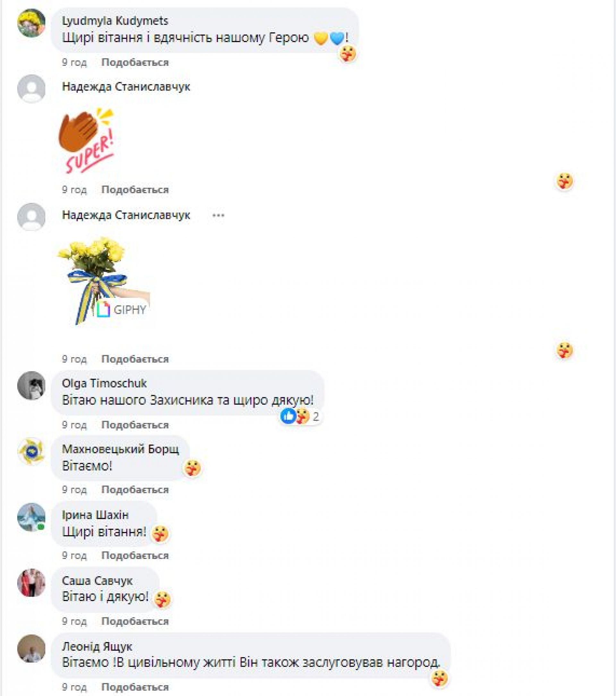Like Olga Timoschuk's comment via Подобається

click(135, 425)
